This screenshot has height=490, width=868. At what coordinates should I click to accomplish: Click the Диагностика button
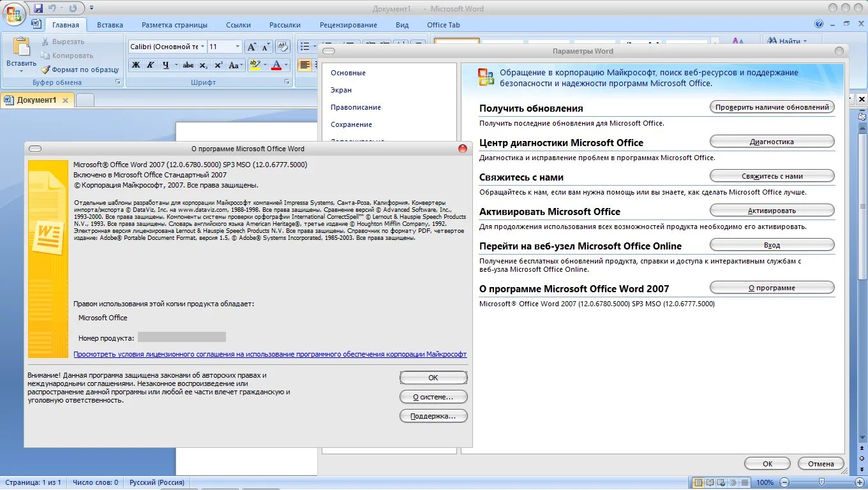click(772, 142)
